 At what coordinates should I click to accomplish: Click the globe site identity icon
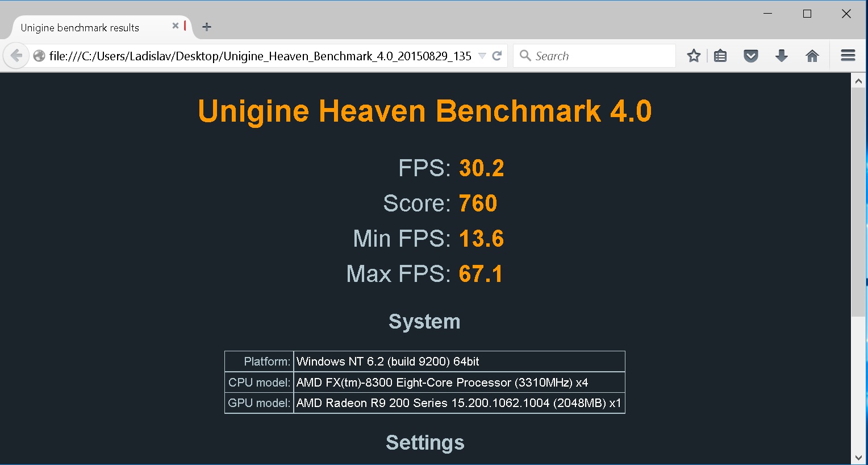[39, 56]
